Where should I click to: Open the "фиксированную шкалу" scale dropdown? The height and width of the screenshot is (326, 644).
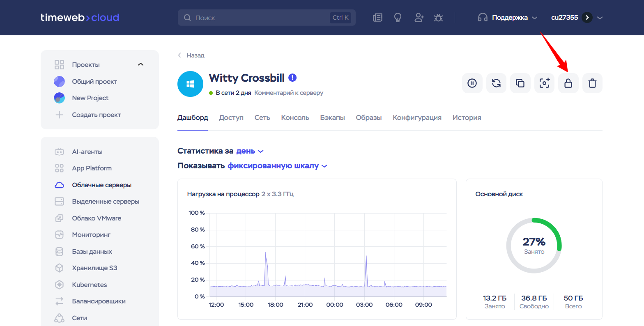tap(277, 166)
